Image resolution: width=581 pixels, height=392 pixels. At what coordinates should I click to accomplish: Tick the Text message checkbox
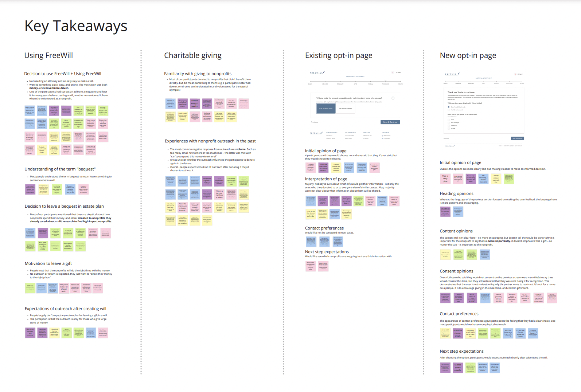click(x=448, y=122)
